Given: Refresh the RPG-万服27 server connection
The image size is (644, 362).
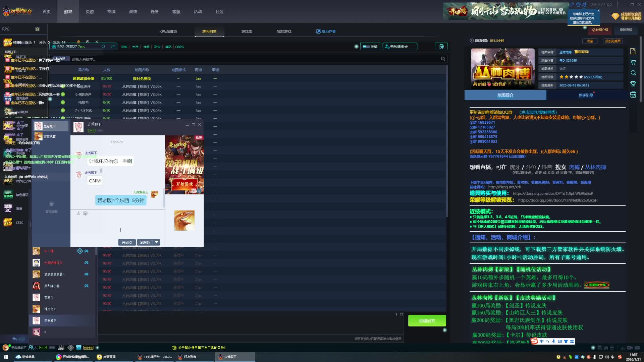Looking at the screenshot, I should [103, 47].
